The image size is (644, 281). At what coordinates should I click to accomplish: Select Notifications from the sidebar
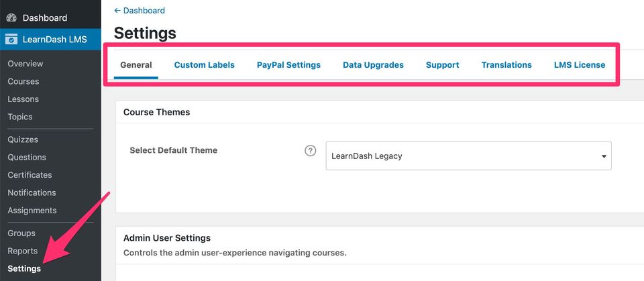click(x=32, y=192)
